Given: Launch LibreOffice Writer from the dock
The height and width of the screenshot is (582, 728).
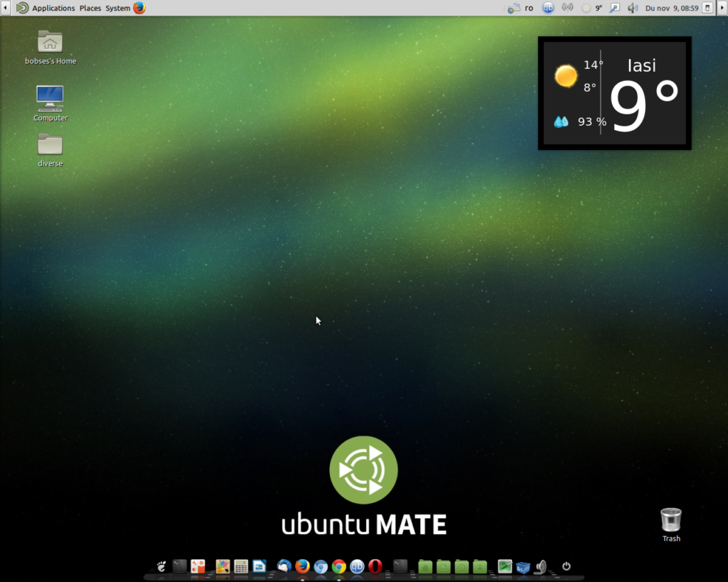Looking at the screenshot, I should click(x=259, y=566).
